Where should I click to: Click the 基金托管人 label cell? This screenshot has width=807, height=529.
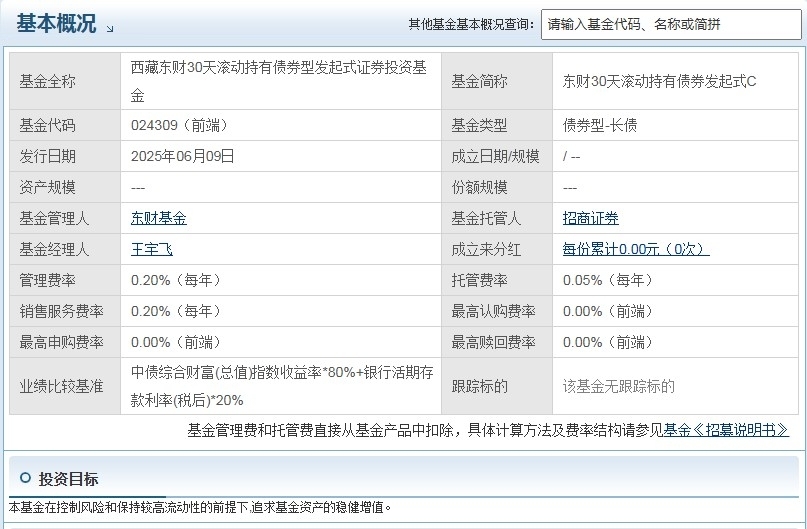pos(497,218)
